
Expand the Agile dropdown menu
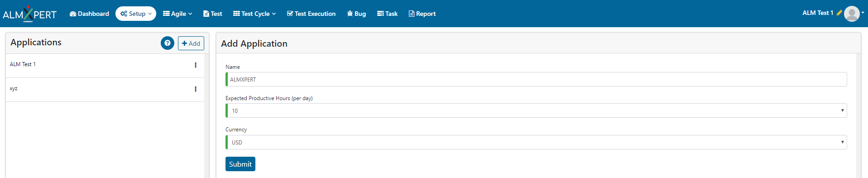coord(177,14)
